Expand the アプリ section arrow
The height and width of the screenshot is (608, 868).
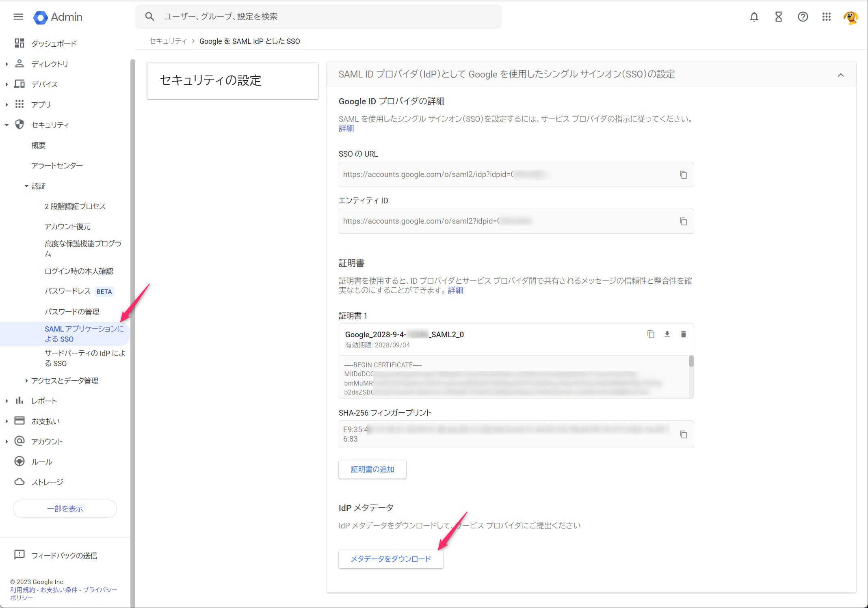6,105
